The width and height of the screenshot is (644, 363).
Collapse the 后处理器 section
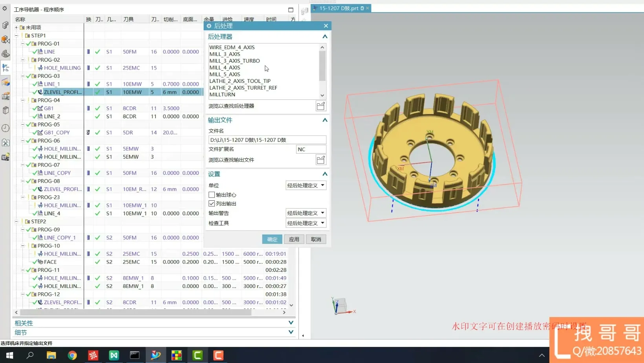point(325,37)
